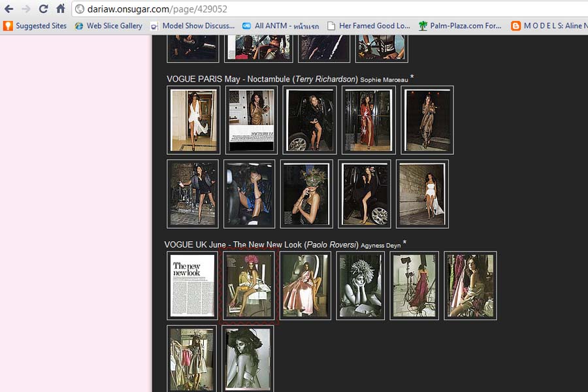Reload the page with the refresh icon
588x392 pixels.
(x=44, y=8)
